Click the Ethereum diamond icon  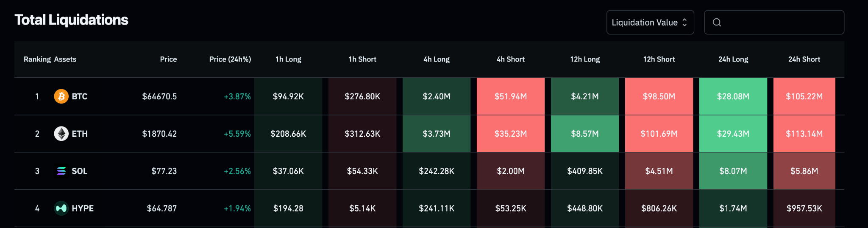(61, 134)
